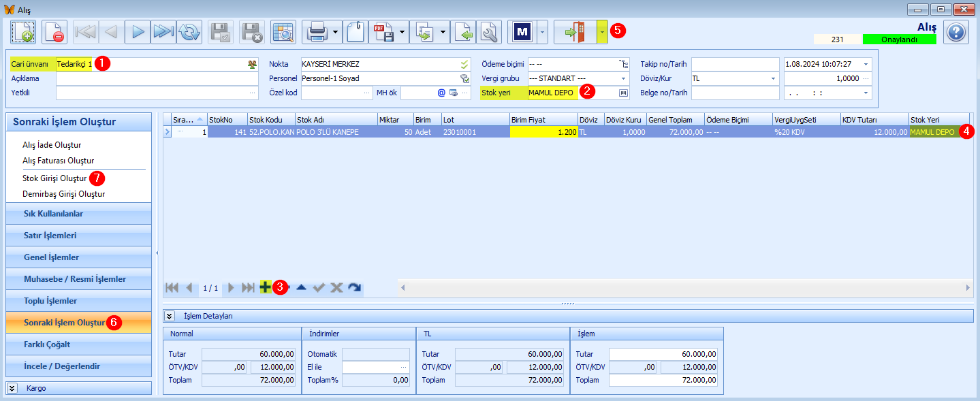Select Stok Girişi Oluştur link
Screen dimensions: 980x401
(x=54, y=178)
